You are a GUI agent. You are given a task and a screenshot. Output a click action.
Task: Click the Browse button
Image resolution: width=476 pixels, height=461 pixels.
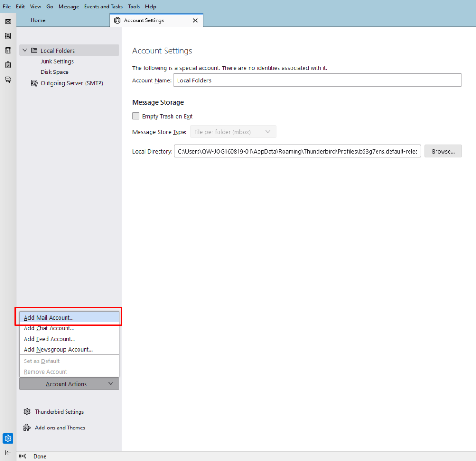tap(443, 151)
